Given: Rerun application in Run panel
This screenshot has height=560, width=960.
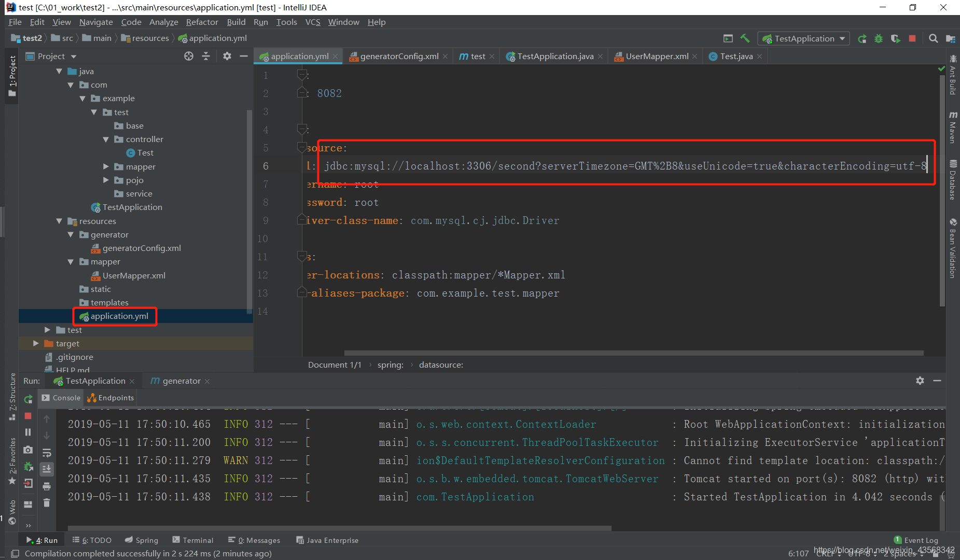Looking at the screenshot, I should coord(29,399).
